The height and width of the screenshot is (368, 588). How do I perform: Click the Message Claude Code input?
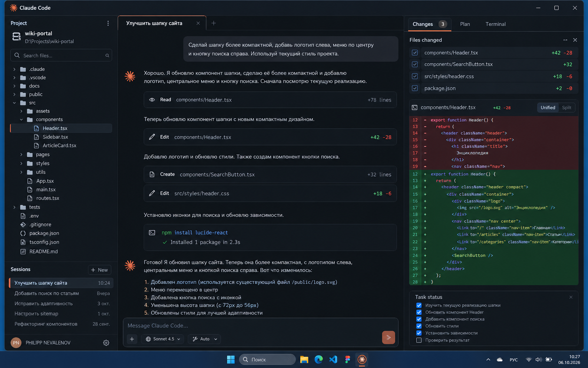coord(260,325)
